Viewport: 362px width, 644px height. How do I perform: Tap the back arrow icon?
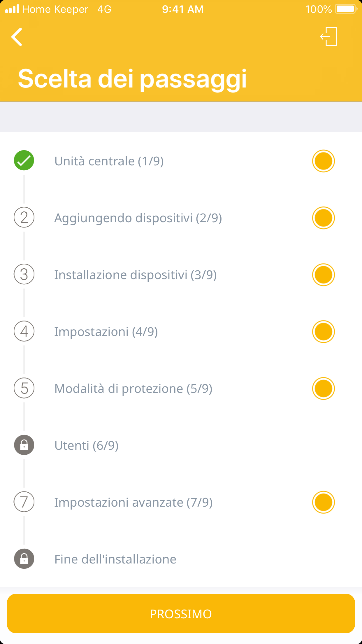17,37
